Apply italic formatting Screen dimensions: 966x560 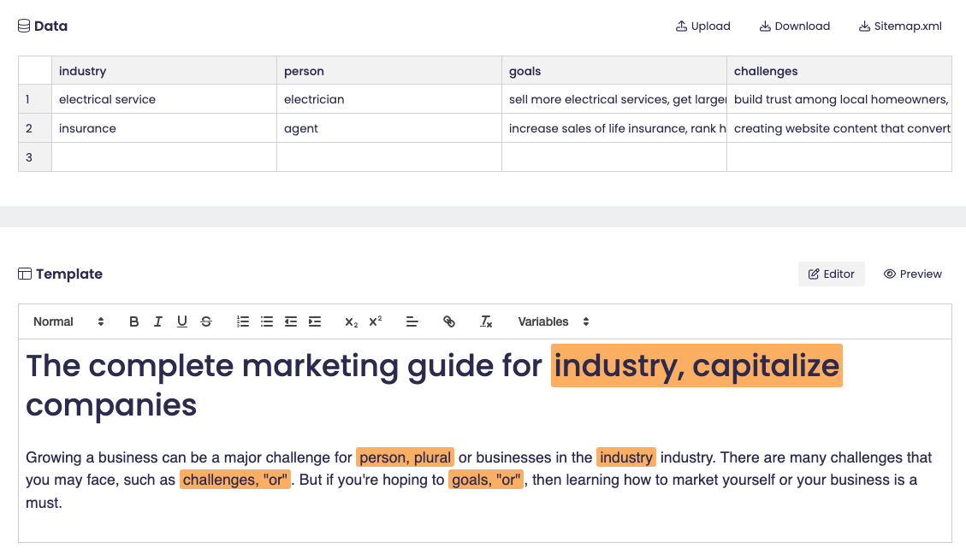coord(158,321)
